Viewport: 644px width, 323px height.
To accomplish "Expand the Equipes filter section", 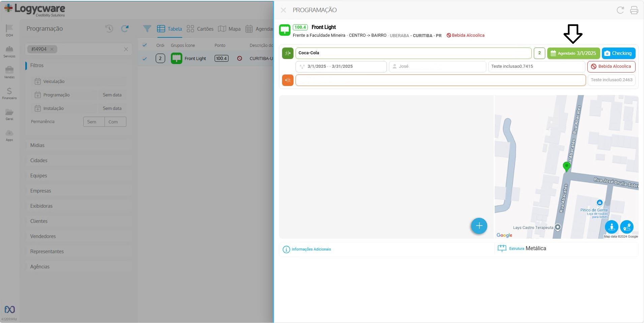I will (78, 176).
